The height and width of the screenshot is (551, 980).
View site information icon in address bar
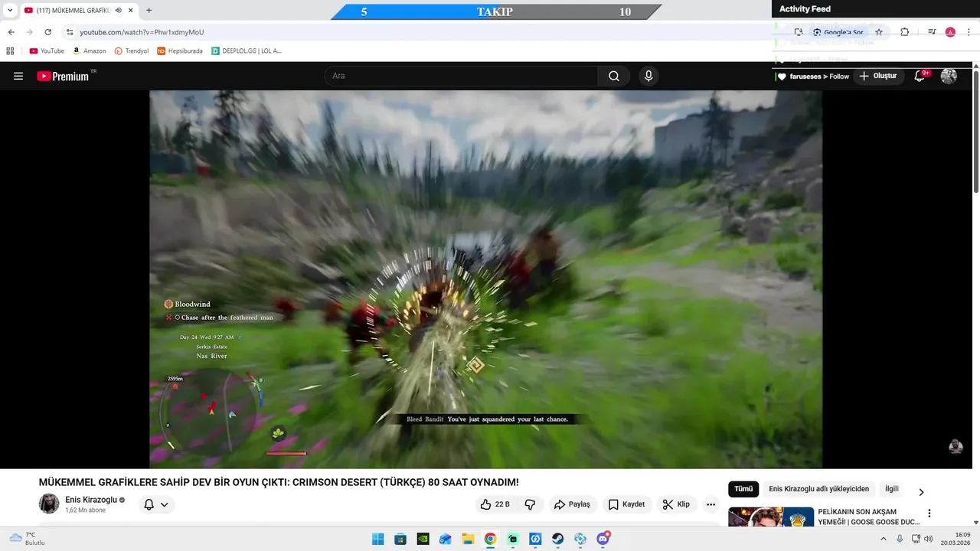[70, 32]
